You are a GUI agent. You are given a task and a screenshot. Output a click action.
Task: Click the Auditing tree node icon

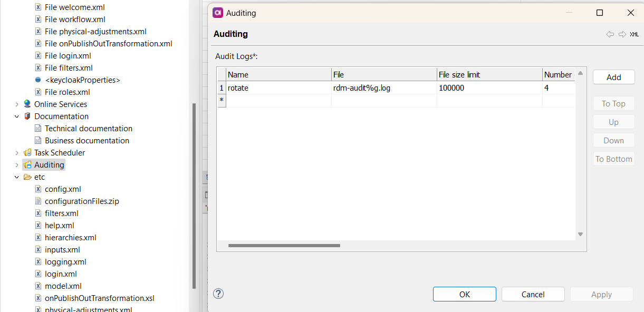[x=27, y=164]
